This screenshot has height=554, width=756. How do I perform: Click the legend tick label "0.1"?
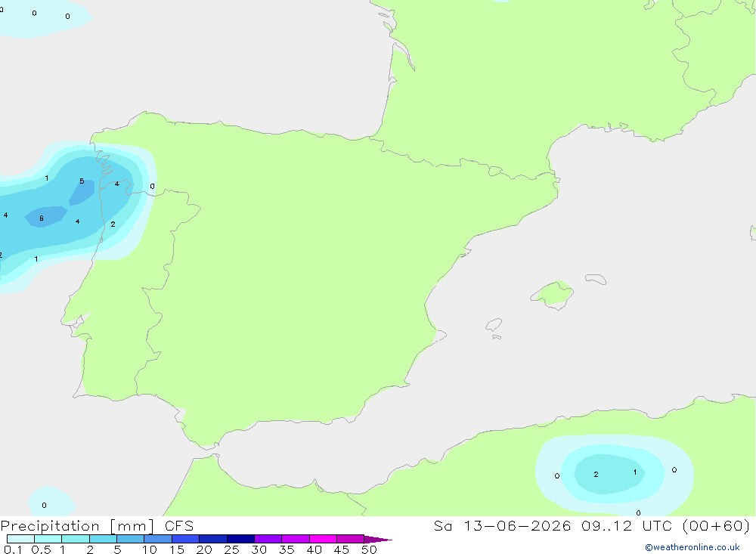tap(13, 549)
